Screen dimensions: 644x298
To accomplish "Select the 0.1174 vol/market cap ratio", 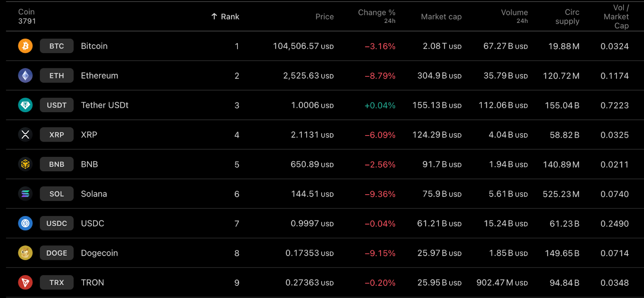I will point(615,76).
